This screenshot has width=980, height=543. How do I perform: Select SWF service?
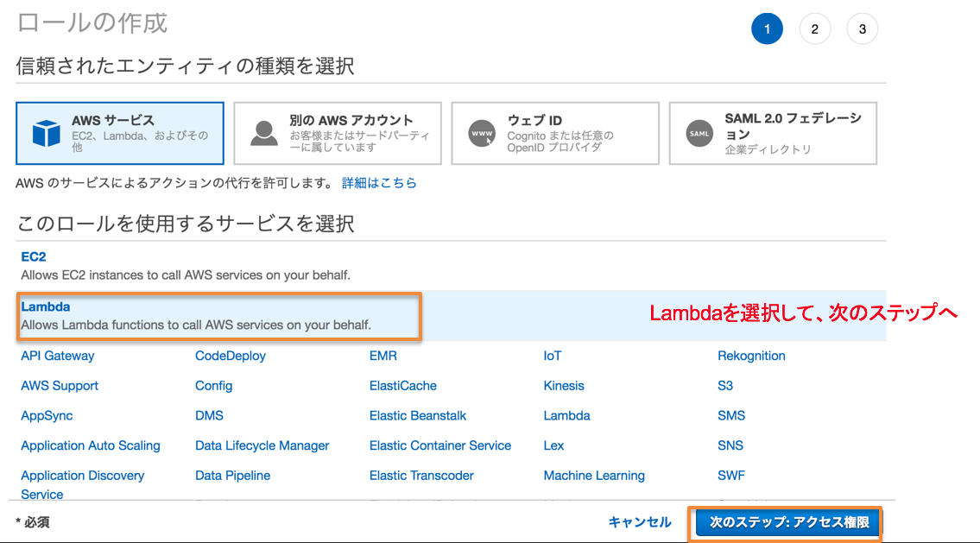click(x=731, y=476)
